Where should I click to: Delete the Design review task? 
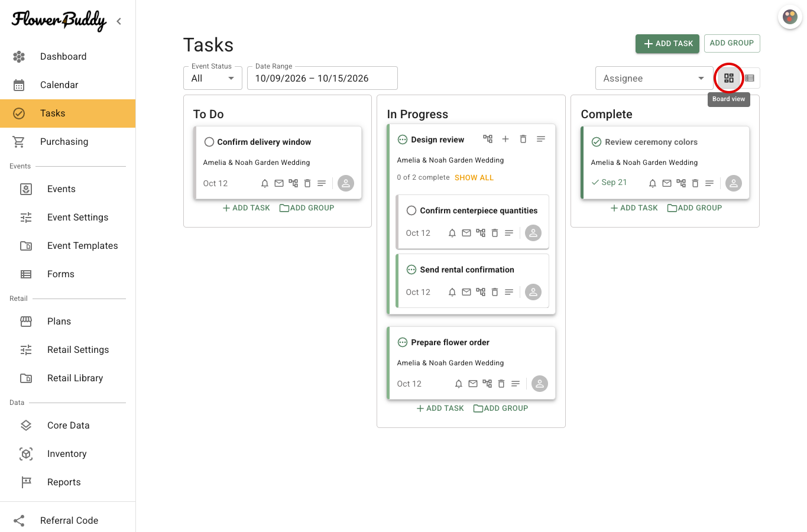[523, 139]
